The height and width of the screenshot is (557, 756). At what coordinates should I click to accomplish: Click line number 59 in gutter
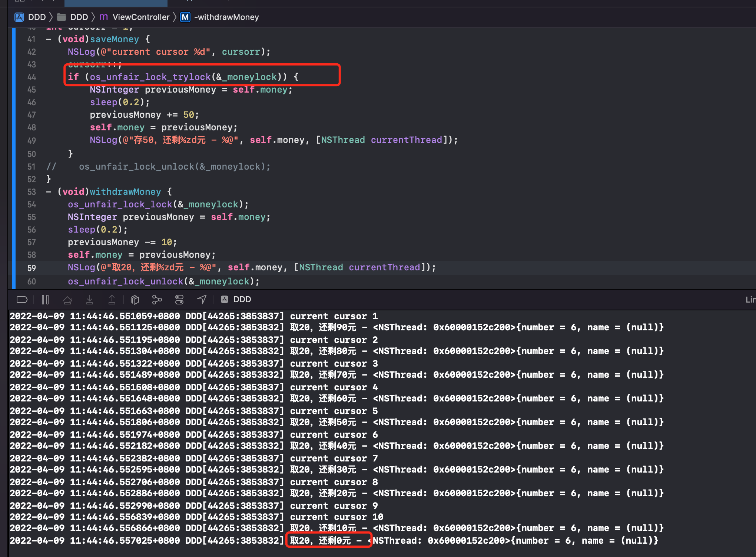point(31,268)
